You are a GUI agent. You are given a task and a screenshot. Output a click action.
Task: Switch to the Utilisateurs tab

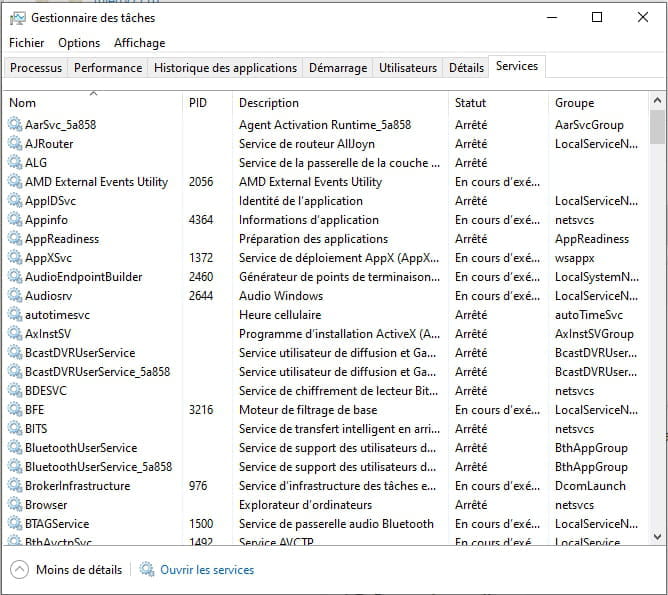coord(408,68)
